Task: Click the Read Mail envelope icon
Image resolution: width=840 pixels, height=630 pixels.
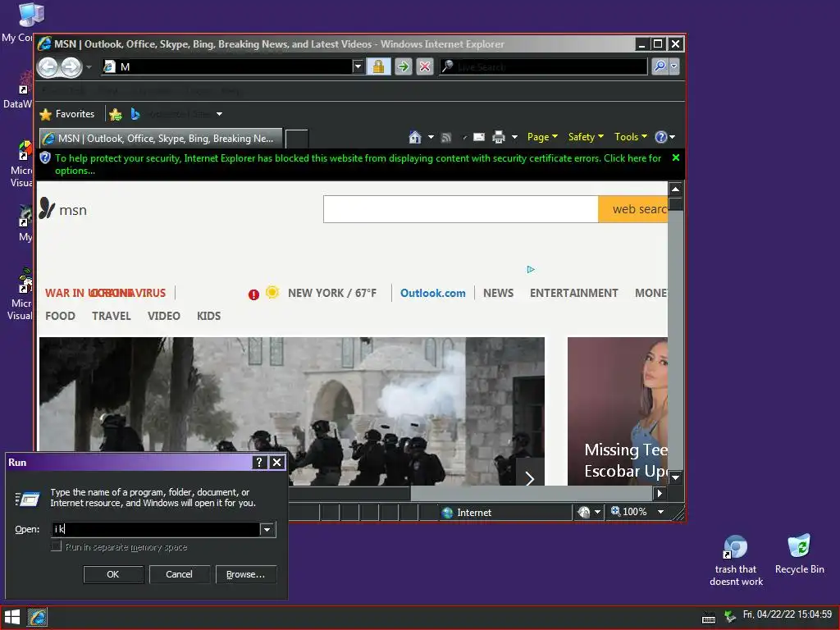Action: click(479, 137)
